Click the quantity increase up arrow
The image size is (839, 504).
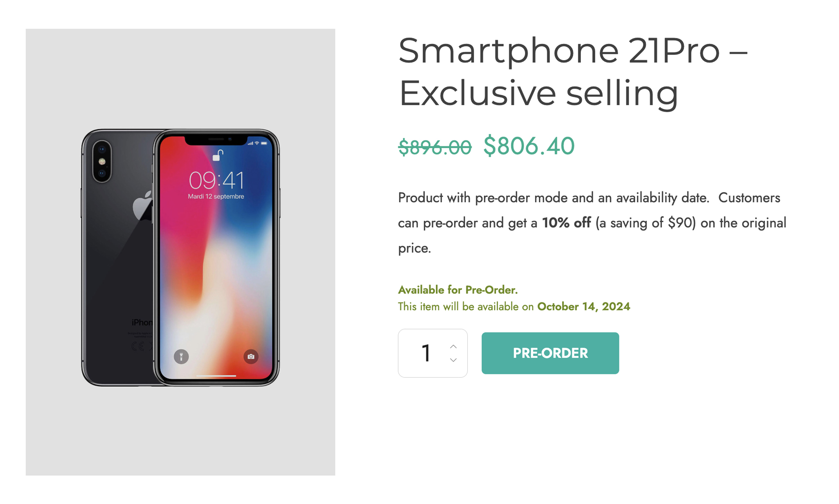pos(453,347)
